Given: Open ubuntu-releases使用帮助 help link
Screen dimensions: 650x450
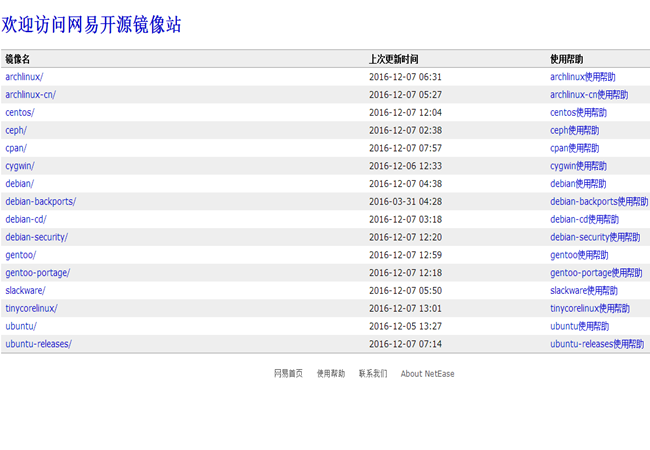Looking at the screenshot, I should tap(597, 344).
